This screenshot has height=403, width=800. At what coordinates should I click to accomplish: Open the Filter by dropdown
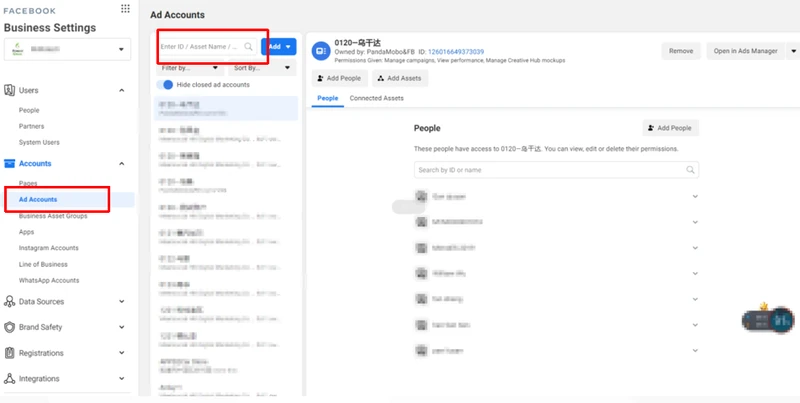(x=190, y=68)
